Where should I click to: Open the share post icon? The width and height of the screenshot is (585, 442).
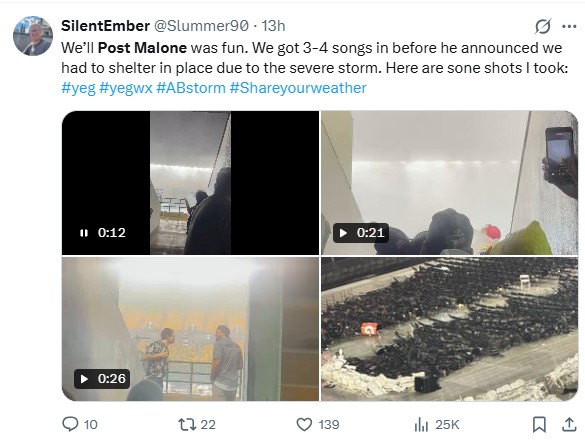pos(569,424)
